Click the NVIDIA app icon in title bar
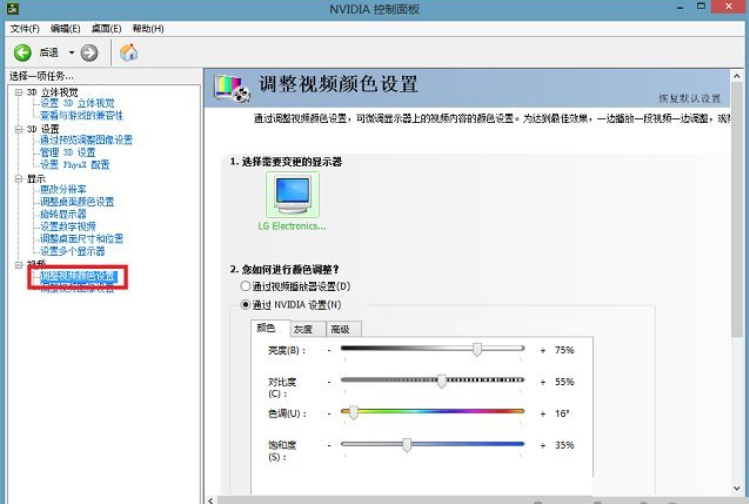This screenshot has height=504, width=749. (x=13, y=8)
